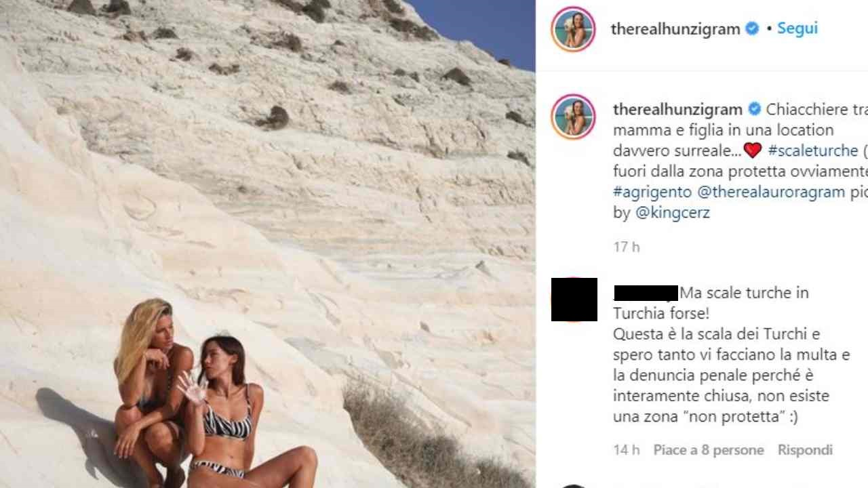Image resolution: width=868 pixels, height=488 pixels.
Task: Click the redacted commenter username
Action: (646, 293)
